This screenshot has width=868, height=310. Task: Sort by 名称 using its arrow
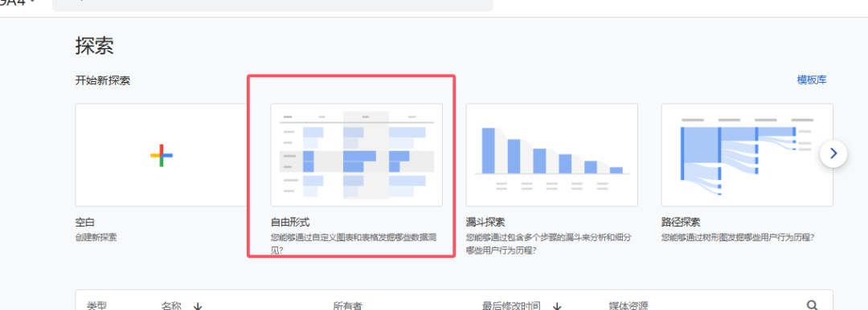click(198, 306)
